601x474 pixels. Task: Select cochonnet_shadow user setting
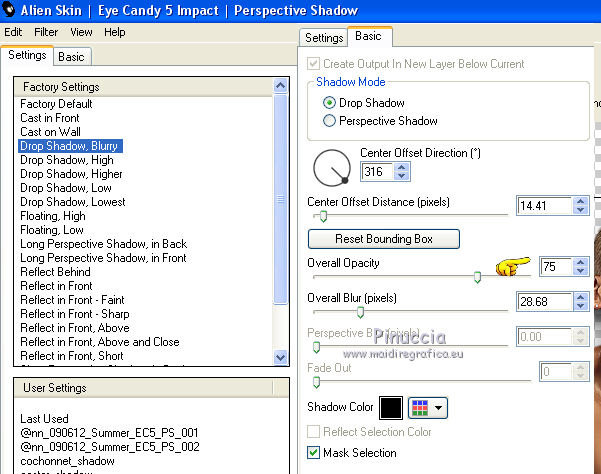tap(67, 461)
